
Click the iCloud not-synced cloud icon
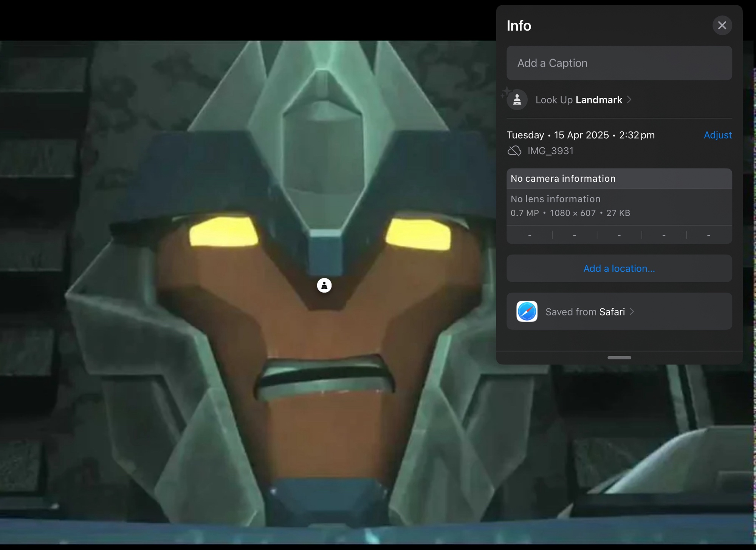pyautogui.click(x=514, y=151)
